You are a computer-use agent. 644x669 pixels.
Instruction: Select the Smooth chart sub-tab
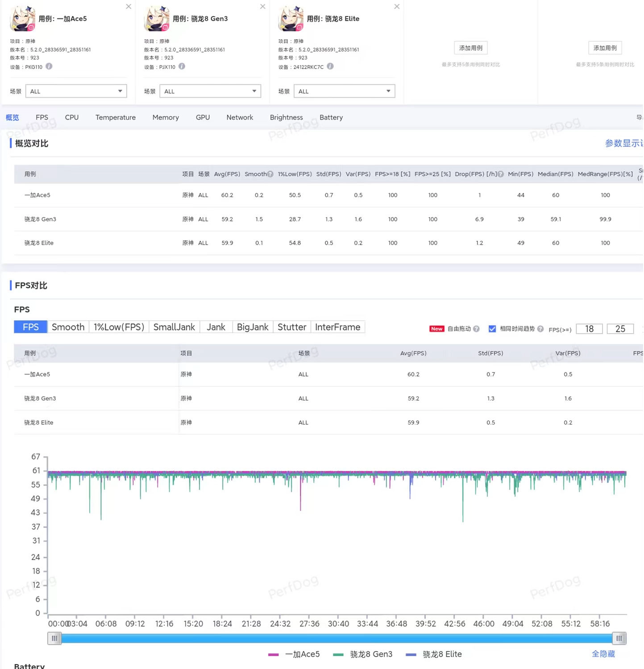pos(68,327)
